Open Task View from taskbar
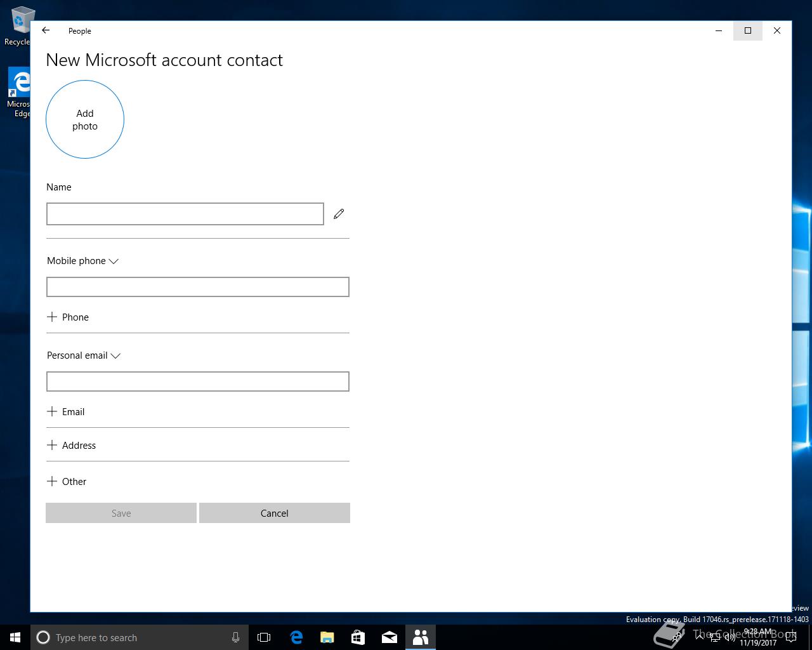Image resolution: width=812 pixels, height=650 pixels. 264,637
